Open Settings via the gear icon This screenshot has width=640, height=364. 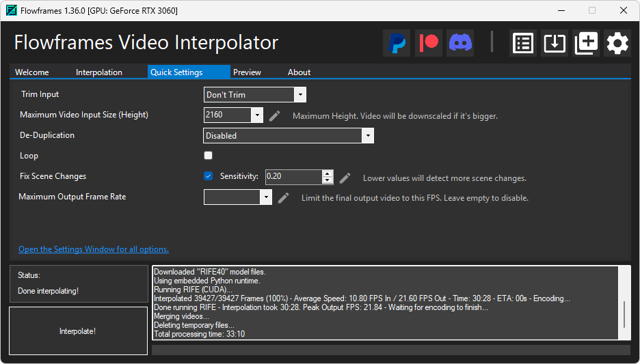click(617, 43)
